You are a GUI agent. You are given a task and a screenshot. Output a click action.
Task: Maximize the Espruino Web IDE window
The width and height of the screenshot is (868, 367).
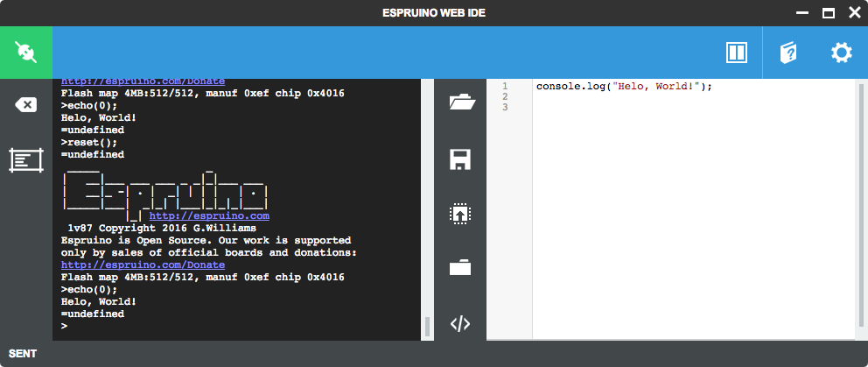coord(829,13)
